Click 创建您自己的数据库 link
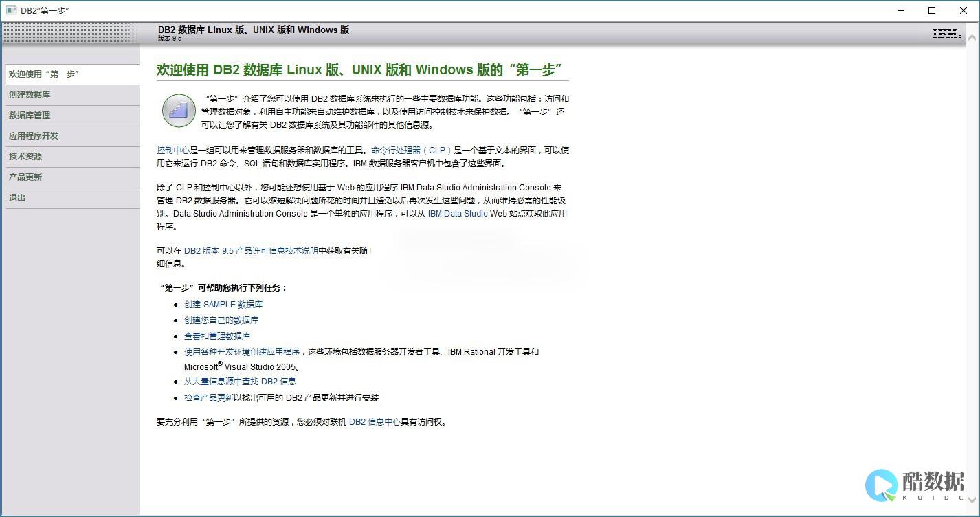 tap(221, 320)
